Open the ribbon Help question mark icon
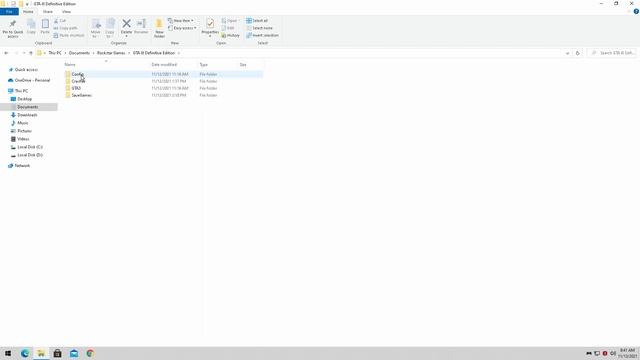640x360 pixels. click(636, 12)
